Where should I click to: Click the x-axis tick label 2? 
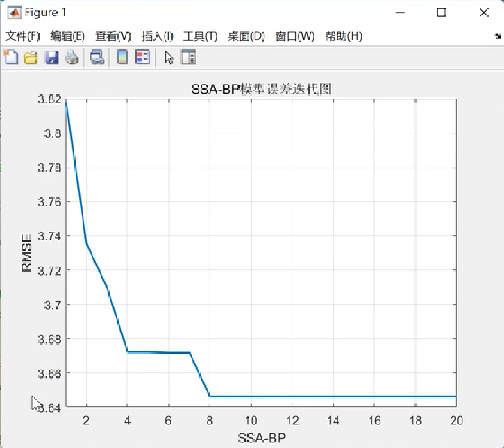tap(86, 421)
